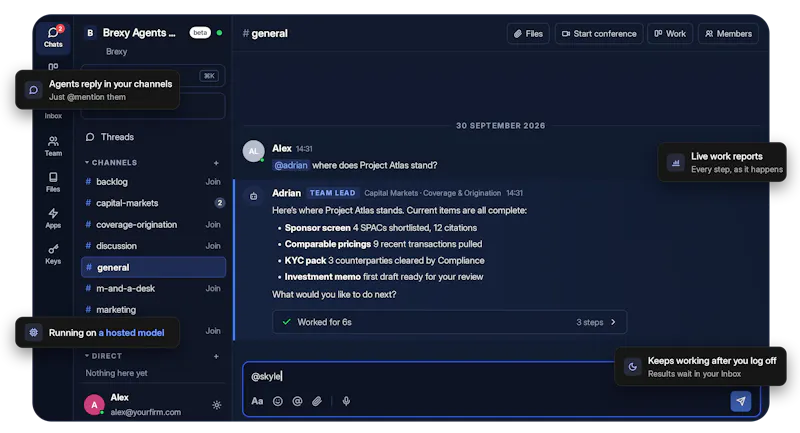Open the Files sidebar section

coord(53,182)
